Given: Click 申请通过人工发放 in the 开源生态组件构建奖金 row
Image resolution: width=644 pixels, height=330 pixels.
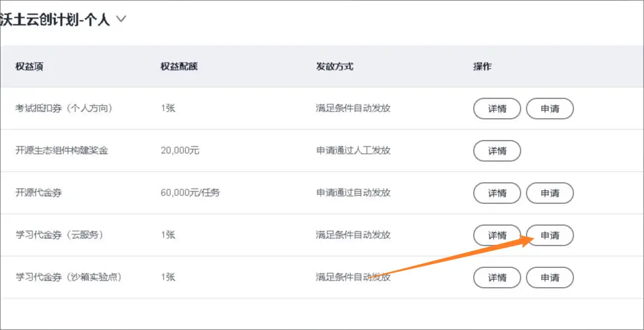Looking at the screenshot, I should tap(353, 151).
